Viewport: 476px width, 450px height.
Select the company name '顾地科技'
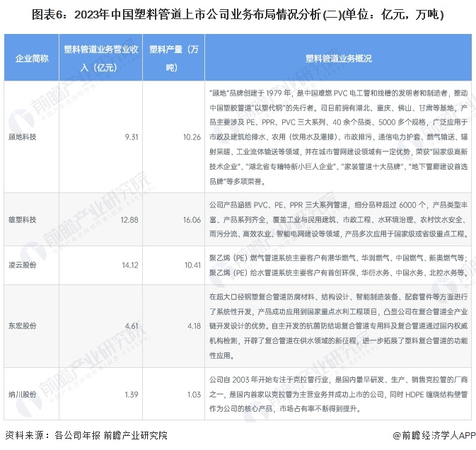pyautogui.click(x=23, y=137)
